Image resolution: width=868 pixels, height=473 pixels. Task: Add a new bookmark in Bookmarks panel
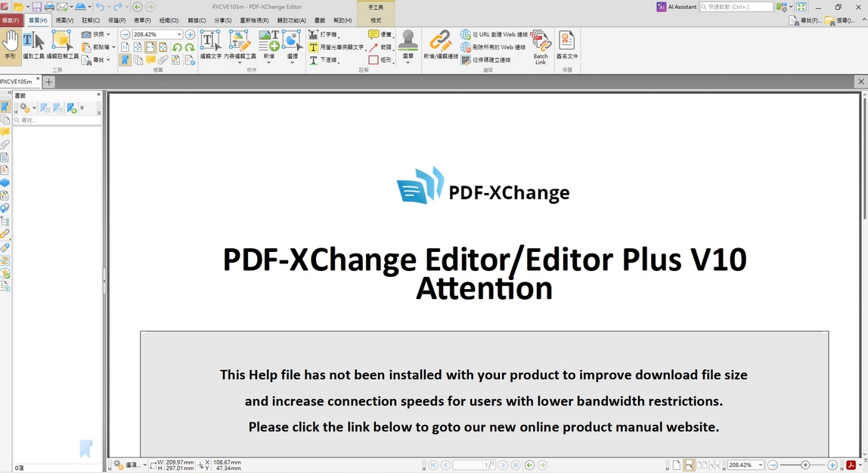(71, 108)
